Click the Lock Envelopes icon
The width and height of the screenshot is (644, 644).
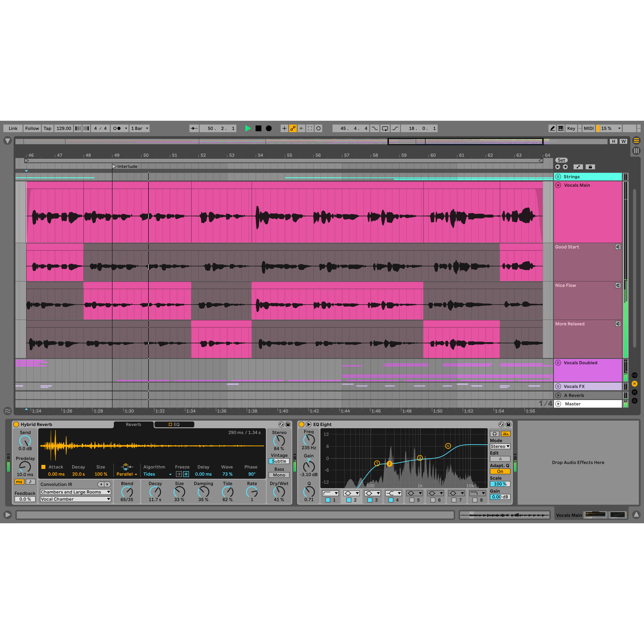click(590, 167)
